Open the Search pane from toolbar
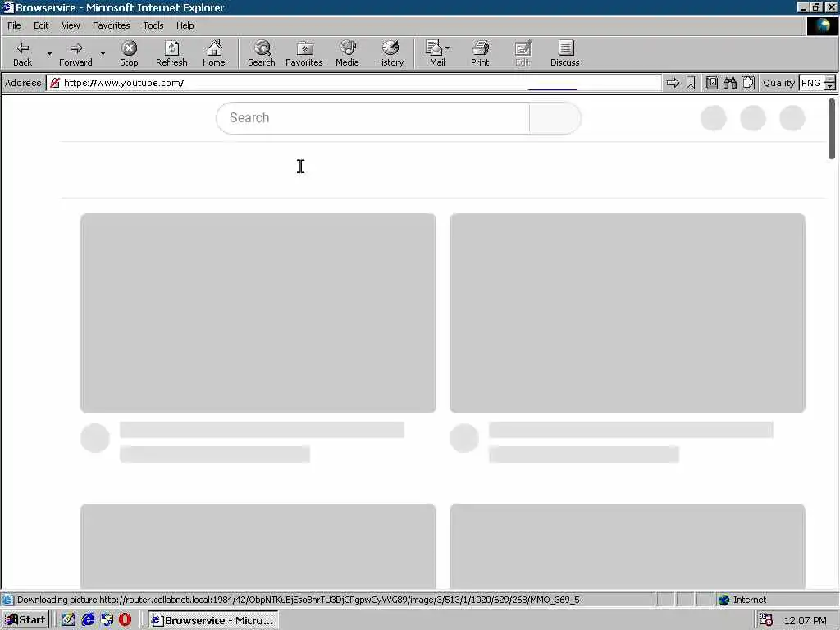The image size is (840, 630). coord(262,53)
